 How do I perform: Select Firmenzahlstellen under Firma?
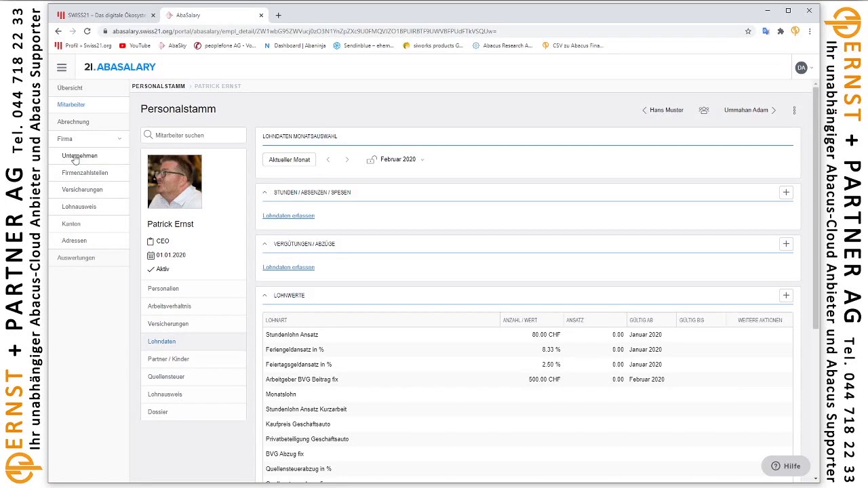(x=89, y=173)
